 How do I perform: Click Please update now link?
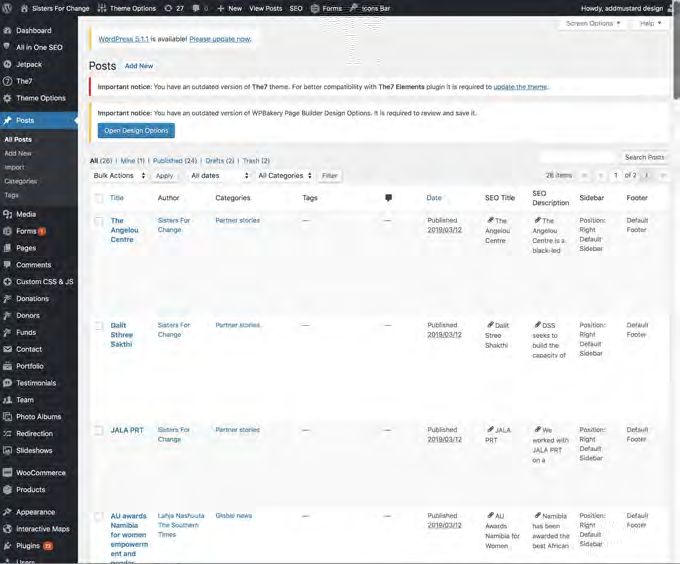tap(220, 39)
